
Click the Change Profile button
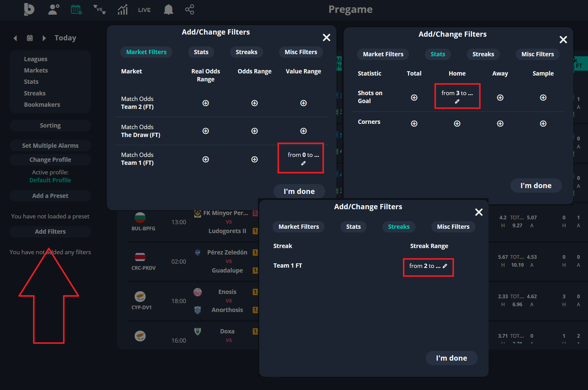[50, 159]
